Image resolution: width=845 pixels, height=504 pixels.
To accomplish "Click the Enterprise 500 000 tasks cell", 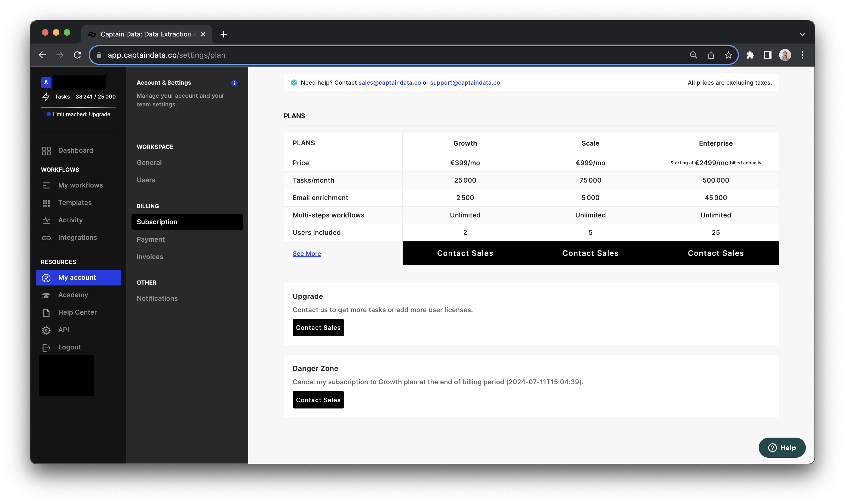I will pos(716,180).
